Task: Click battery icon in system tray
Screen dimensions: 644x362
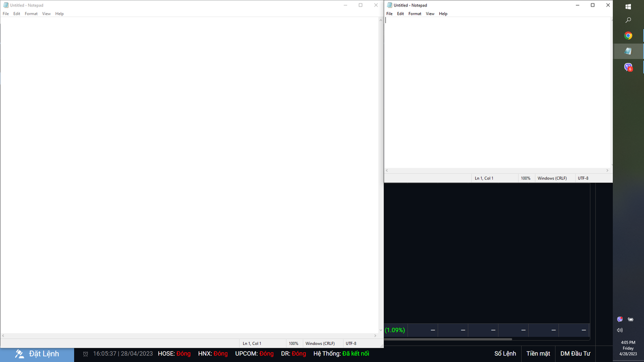Action: (x=630, y=319)
